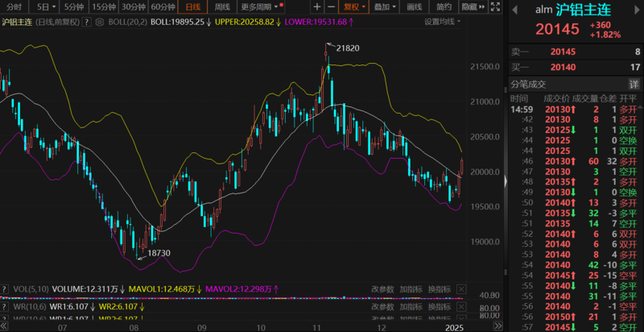
Task: Switch to the 分时 intraday tab
Action: pyautogui.click(x=14, y=6)
